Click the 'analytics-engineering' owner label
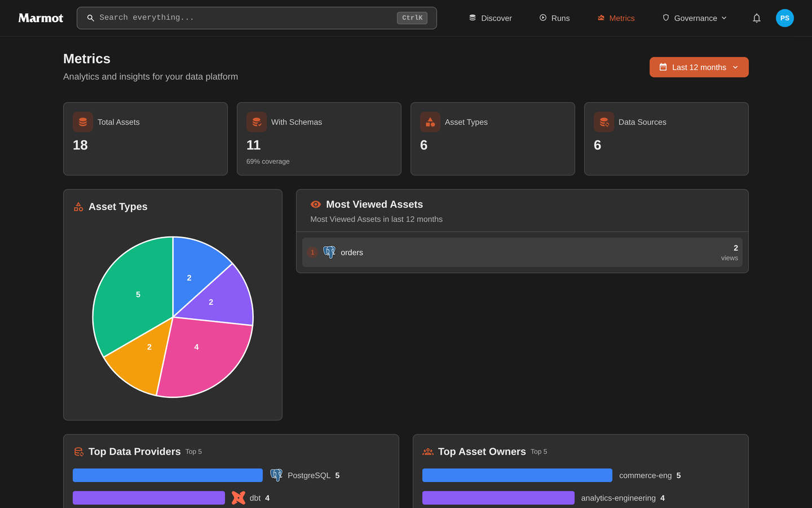The width and height of the screenshot is (812, 508). pyautogui.click(x=619, y=498)
